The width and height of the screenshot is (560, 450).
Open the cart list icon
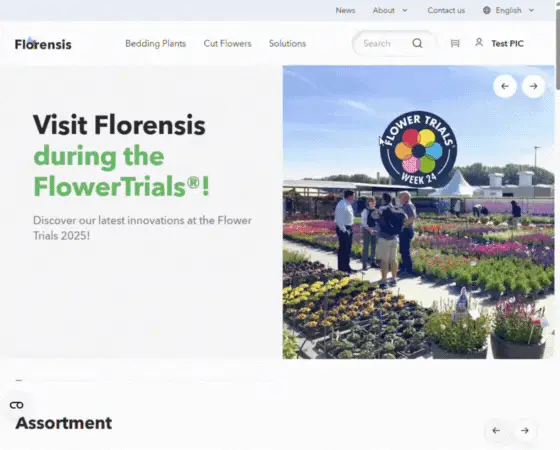[455, 43]
